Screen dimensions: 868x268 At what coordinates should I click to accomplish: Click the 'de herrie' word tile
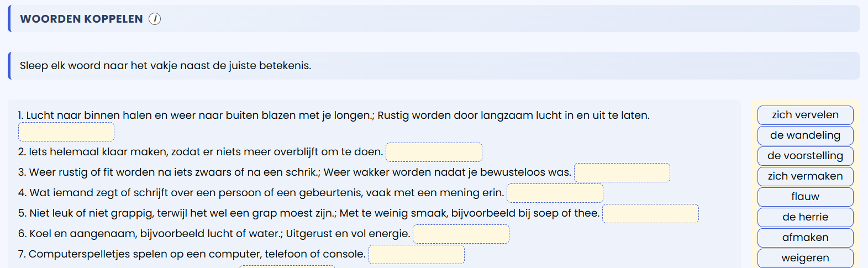(x=805, y=217)
